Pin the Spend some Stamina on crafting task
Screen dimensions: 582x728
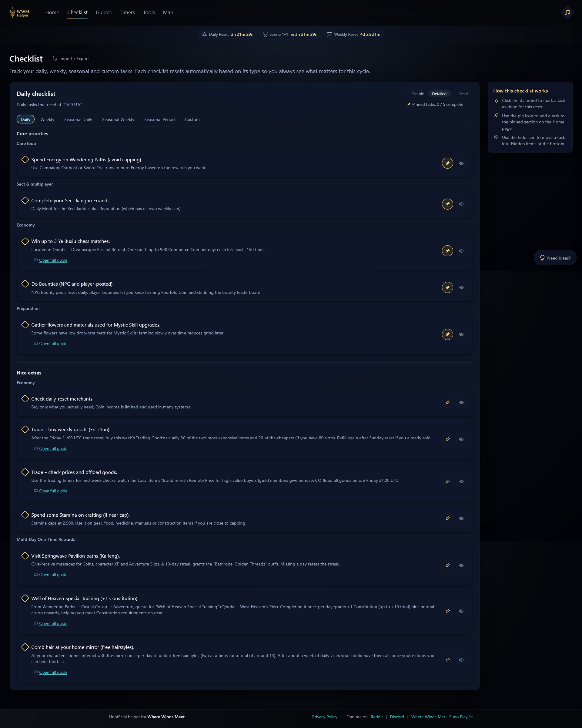(x=447, y=518)
